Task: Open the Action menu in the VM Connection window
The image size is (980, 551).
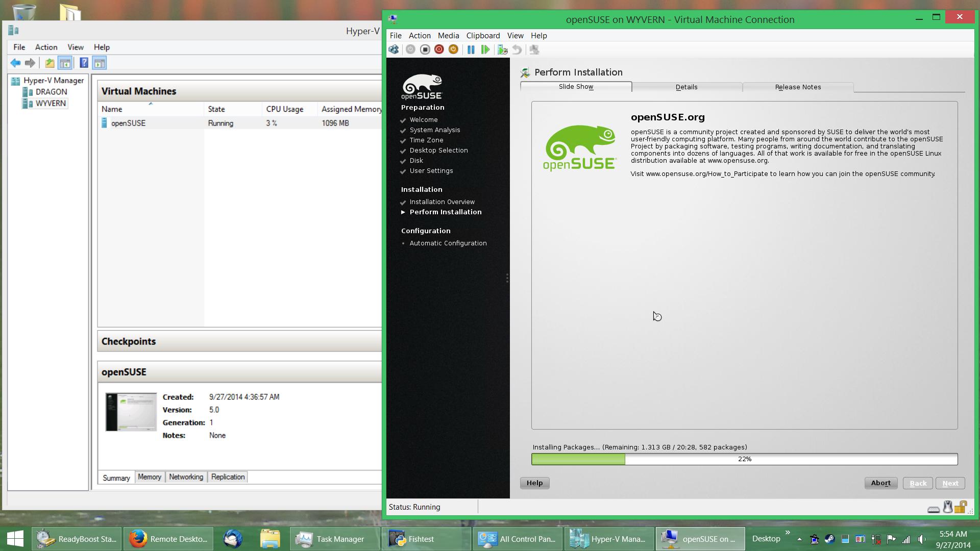Action: pyautogui.click(x=420, y=36)
